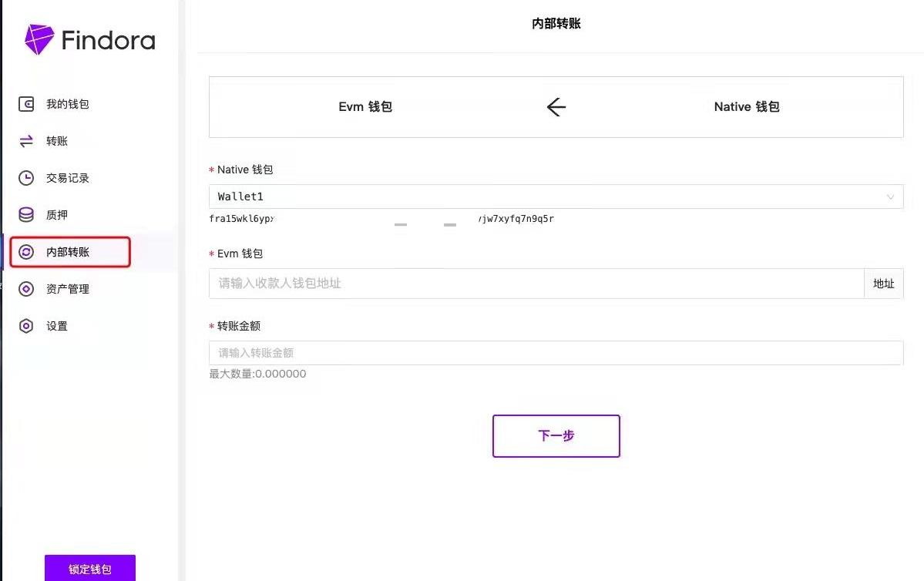
Task: Click the clock icon beside 交易记录
Action: 26,178
